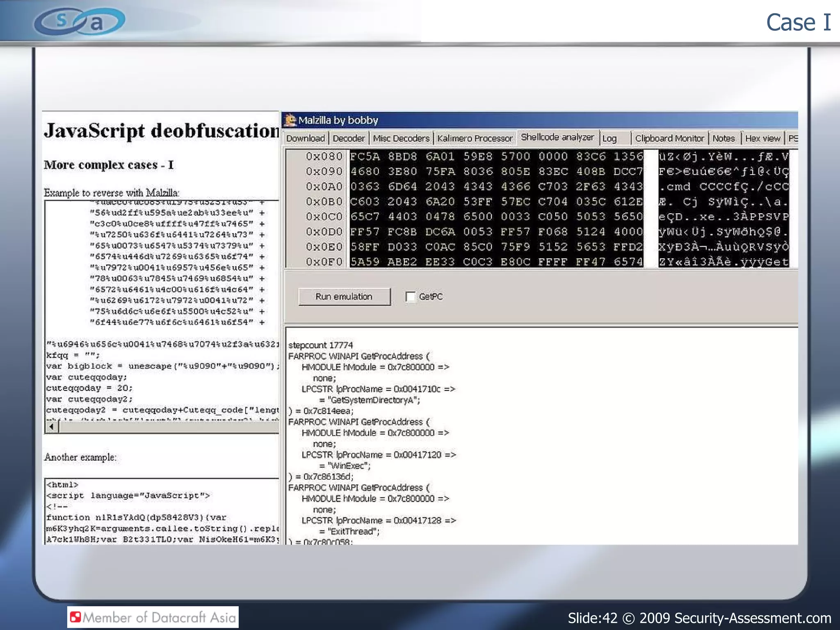Image resolution: width=840 pixels, height=630 pixels.
Task: Click the bigblock unescape code line
Action: (x=162, y=366)
